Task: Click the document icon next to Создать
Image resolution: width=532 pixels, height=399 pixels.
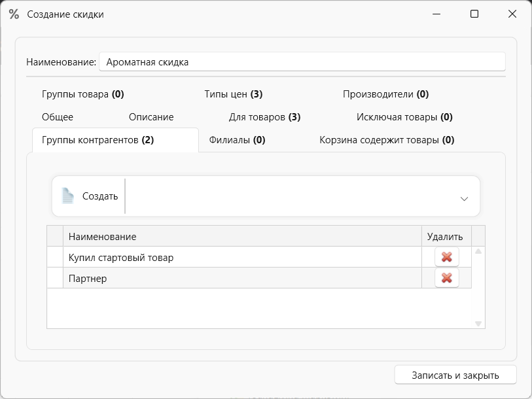Action: point(67,196)
